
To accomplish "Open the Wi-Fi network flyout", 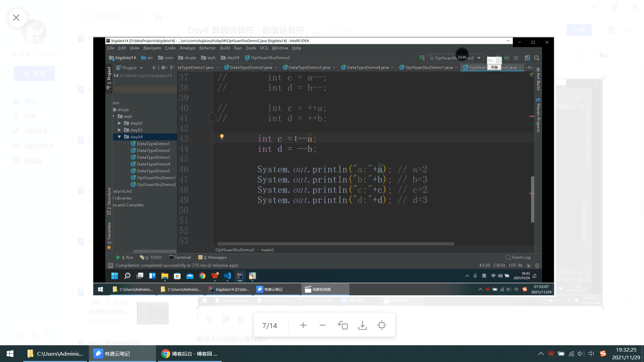I will pos(571,354).
